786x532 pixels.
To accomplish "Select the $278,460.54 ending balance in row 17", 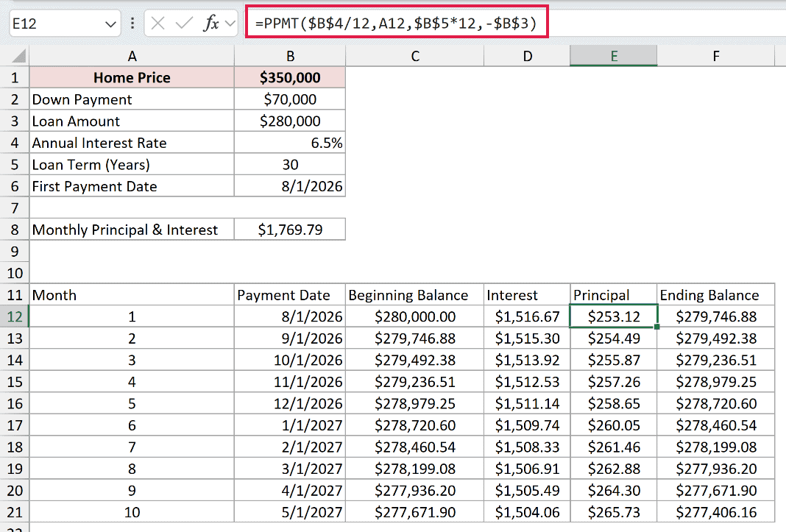I will [716, 425].
